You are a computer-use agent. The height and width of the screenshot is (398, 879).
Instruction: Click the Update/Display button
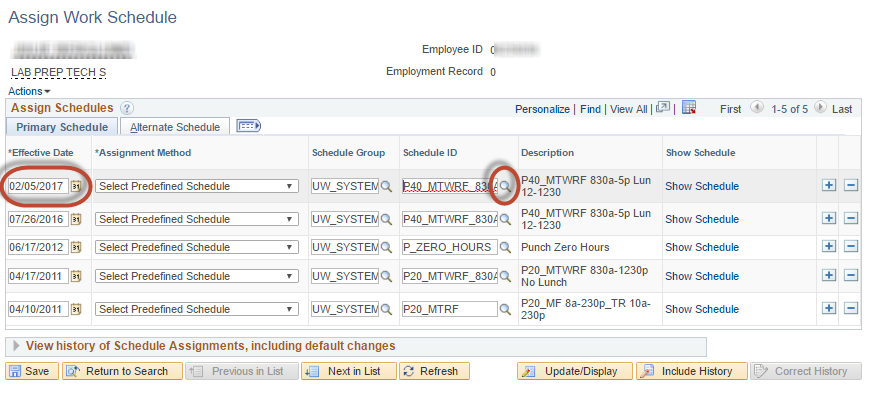coord(575,371)
